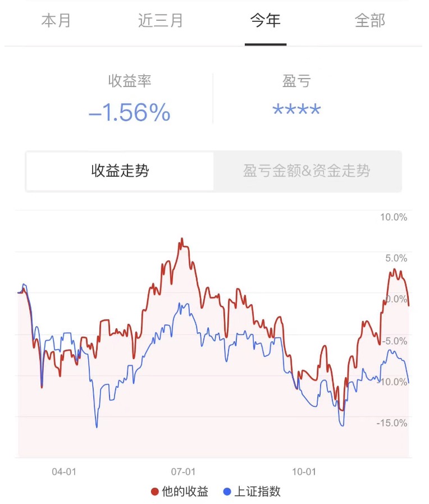The image size is (429, 504).
Task: Click the 收益率 heading label
Action: [x=130, y=81]
